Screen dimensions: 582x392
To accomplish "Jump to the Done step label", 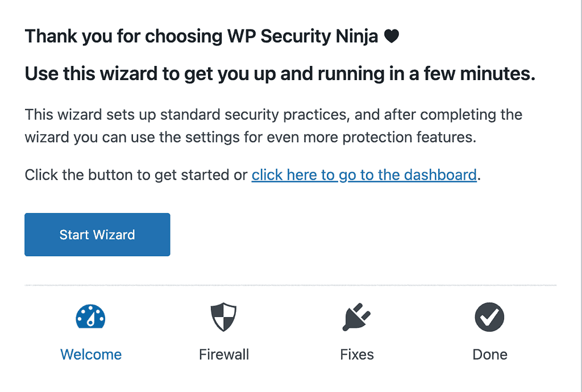I will tap(489, 355).
